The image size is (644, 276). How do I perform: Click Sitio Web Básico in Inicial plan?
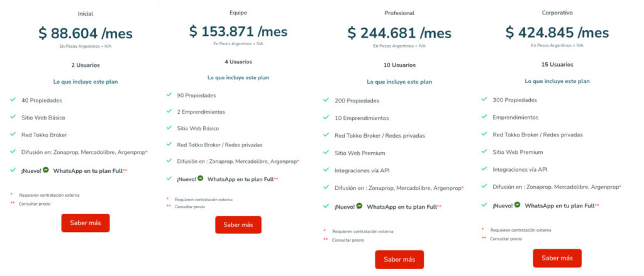click(43, 117)
